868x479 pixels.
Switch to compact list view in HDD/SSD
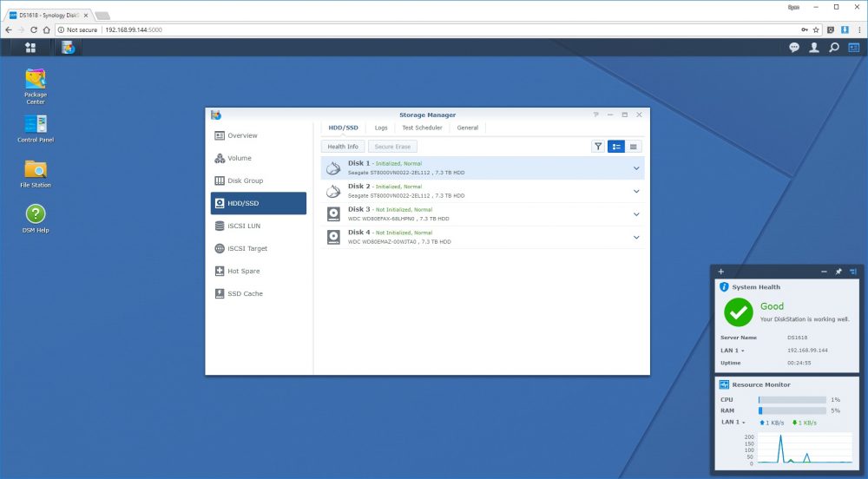tap(634, 147)
